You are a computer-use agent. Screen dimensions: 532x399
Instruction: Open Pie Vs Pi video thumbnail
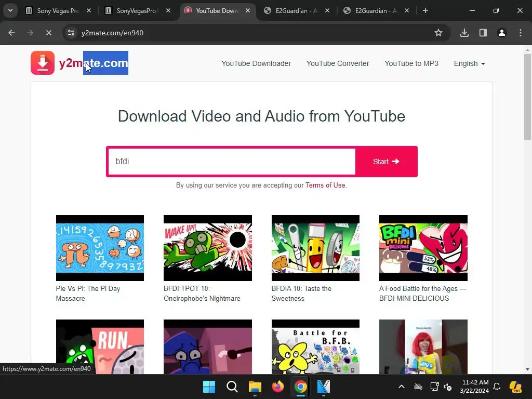(x=100, y=248)
